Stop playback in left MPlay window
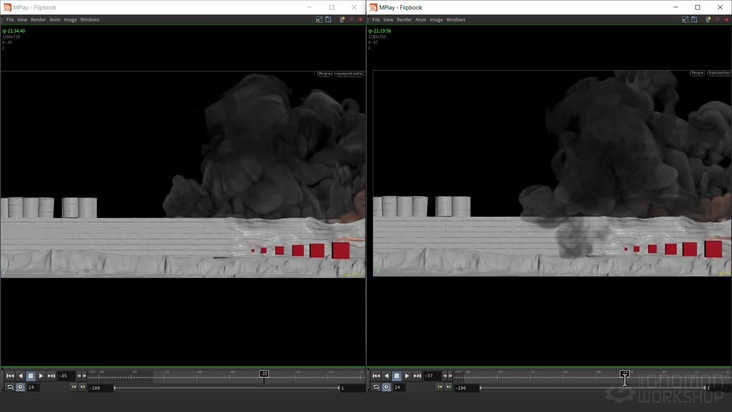 (x=31, y=376)
